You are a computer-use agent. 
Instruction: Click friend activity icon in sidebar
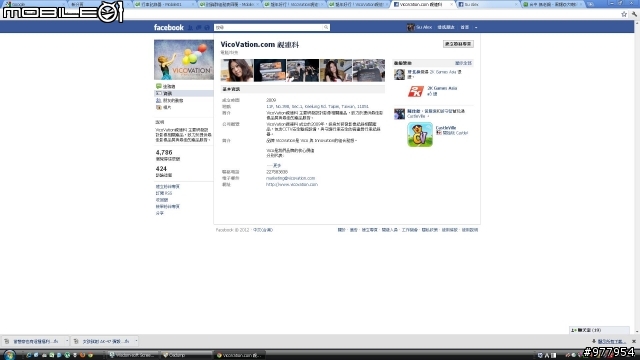158,100
